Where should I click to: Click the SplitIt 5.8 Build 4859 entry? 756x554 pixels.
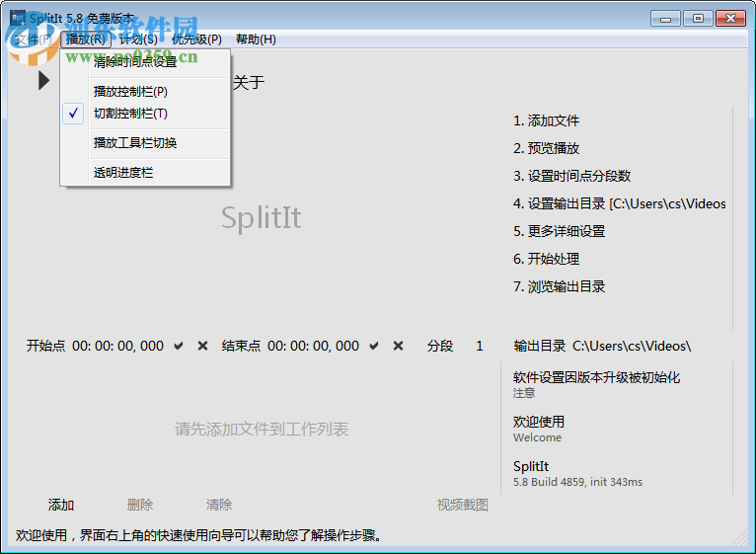[577, 473]
